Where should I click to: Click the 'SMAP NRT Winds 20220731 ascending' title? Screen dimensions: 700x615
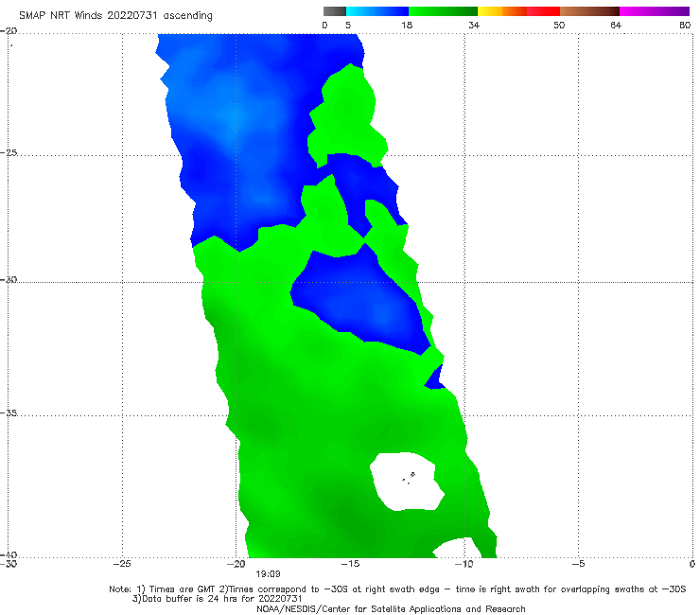[x=115, y=16]
